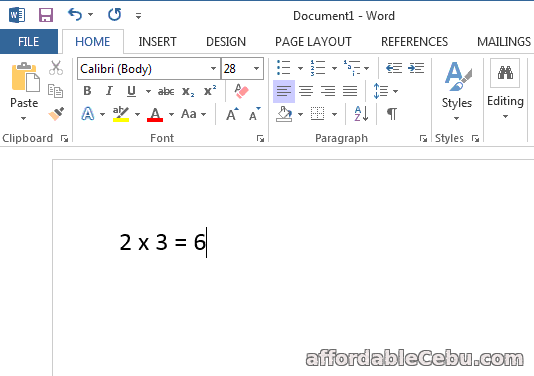This screenshot has width=534, height=376.
Task: Open Customize Quick Access Toolbar menu
Action: pyautogui.click(x=138, y=16)
